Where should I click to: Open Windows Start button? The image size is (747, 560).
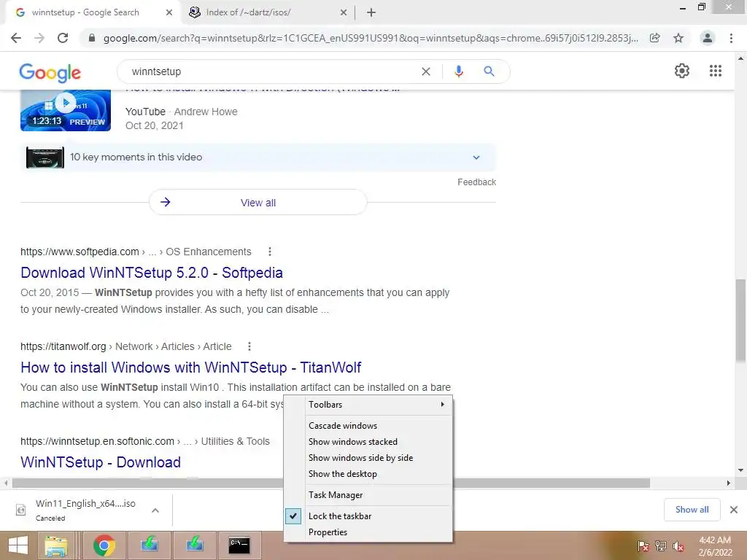(x=18, y=545)
